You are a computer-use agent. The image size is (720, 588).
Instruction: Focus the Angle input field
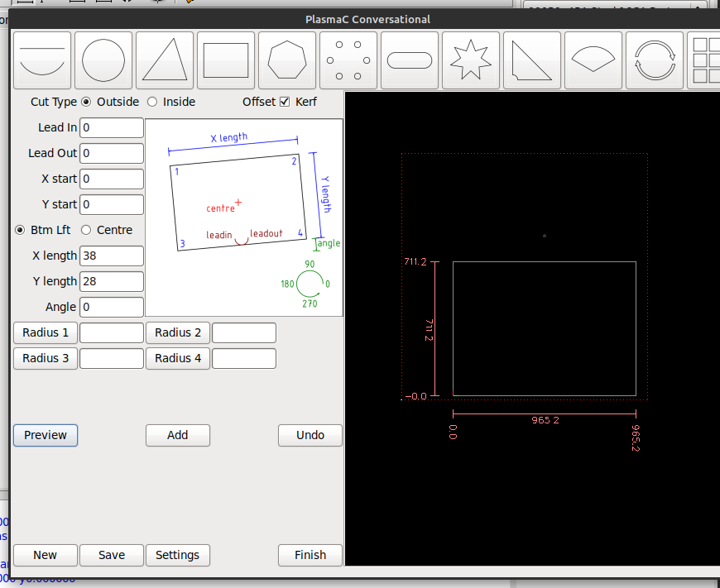(112, 307)
